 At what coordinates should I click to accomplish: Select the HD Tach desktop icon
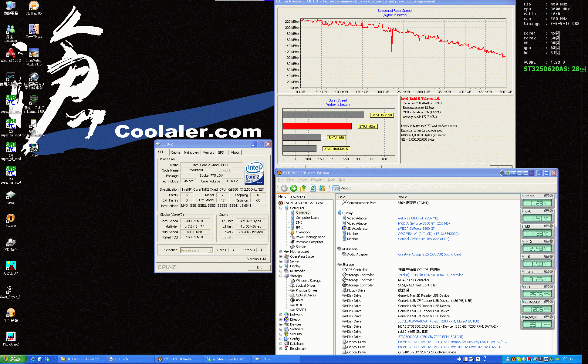11,244
